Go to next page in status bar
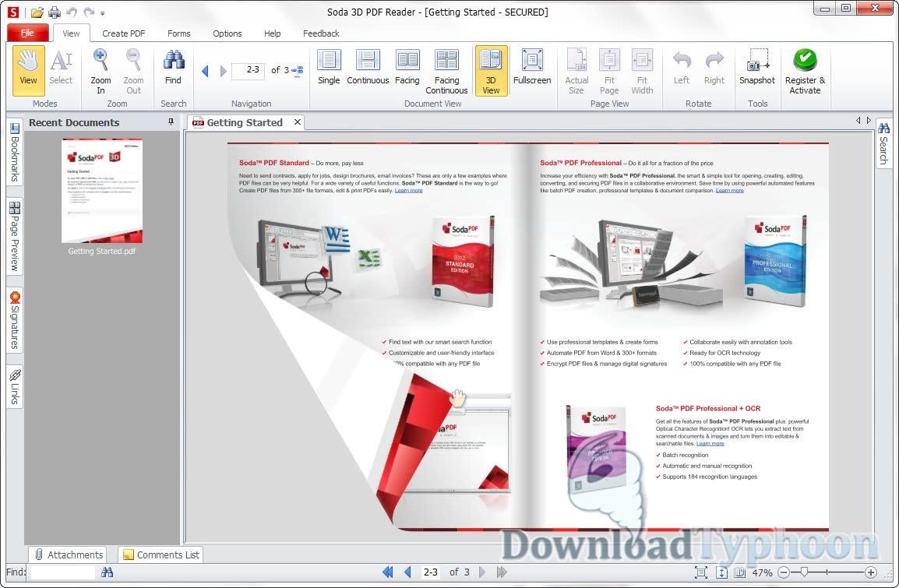This screenshot has height=588, width=899. pyautogui.click(x=482, y=572)
